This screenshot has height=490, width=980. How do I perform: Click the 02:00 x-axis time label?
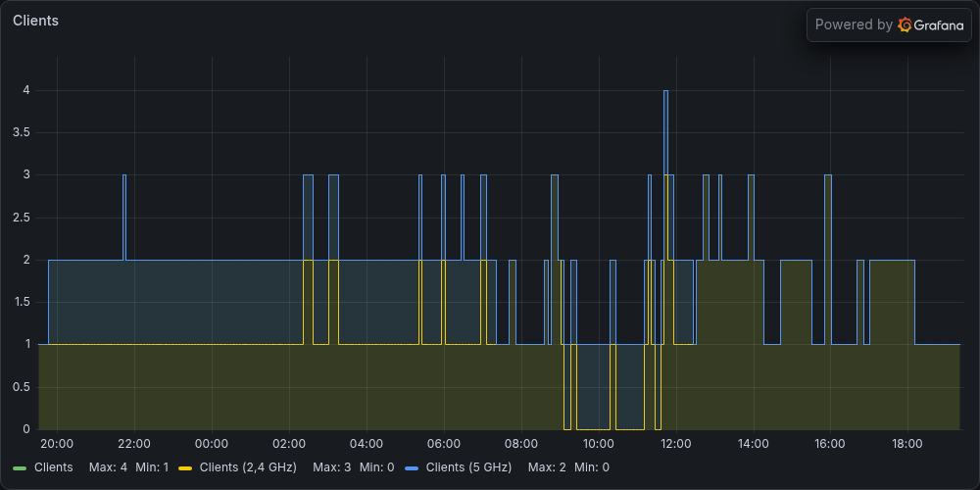289,444
